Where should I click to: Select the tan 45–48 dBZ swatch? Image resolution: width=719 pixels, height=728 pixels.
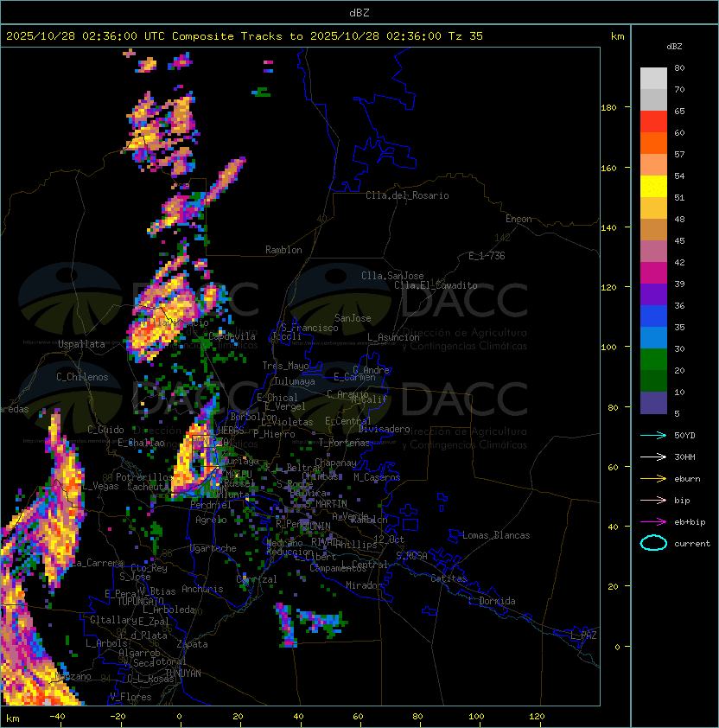point(653,229)
